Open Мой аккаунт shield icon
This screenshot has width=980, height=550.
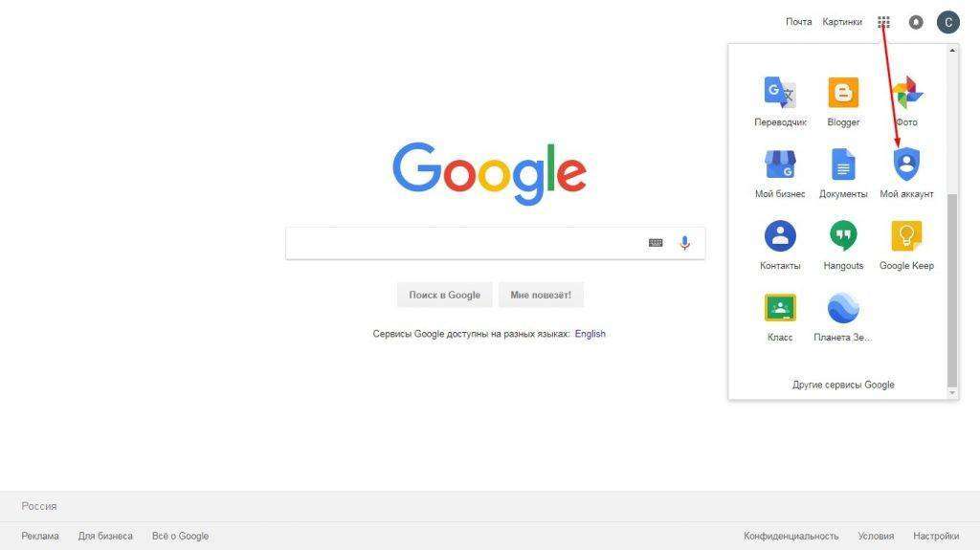tap(906, 165)
